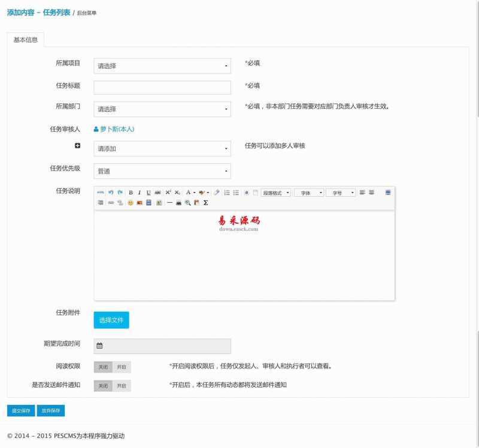Insert a formula with the sigma icon

pyautogui.click(x=205, y=203)
